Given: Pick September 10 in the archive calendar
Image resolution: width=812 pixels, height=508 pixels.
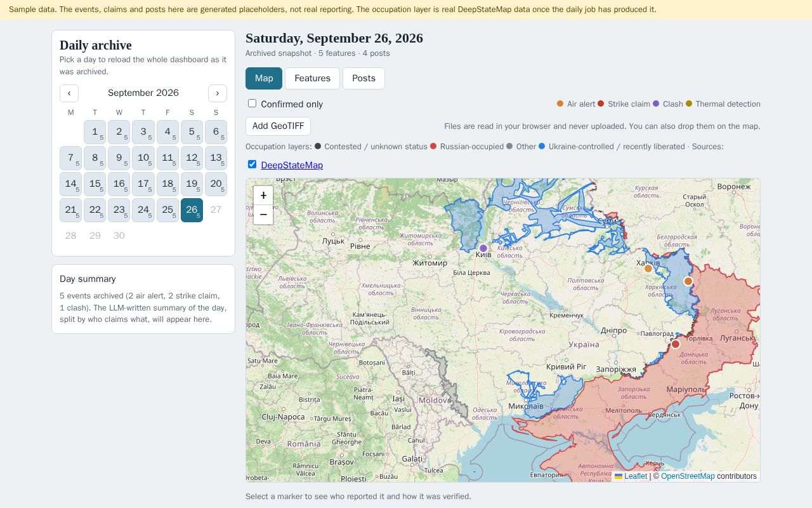Looking at the screenshot, I should point(143,158).
